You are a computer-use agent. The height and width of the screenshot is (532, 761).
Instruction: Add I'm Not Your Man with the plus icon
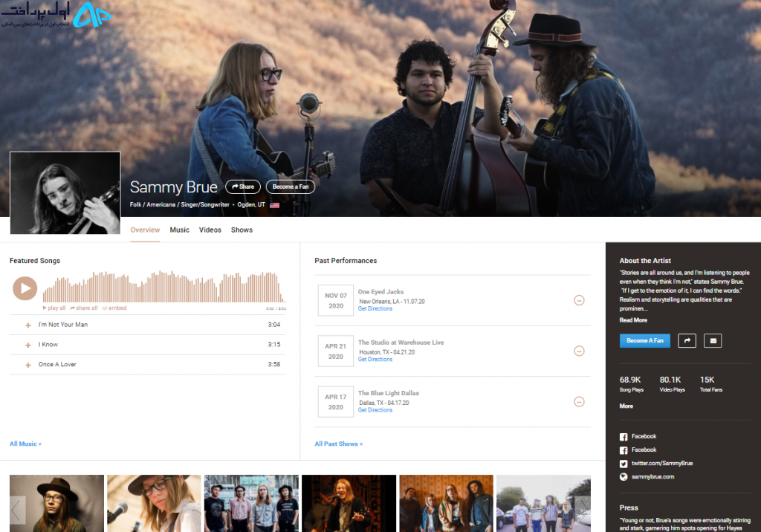tap(28, 325)
